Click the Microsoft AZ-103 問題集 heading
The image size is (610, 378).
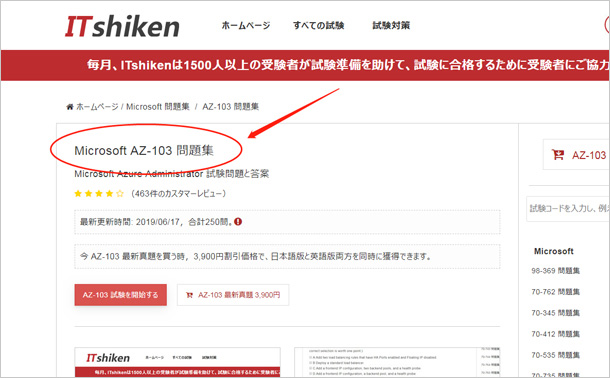[x=144, y=150]
